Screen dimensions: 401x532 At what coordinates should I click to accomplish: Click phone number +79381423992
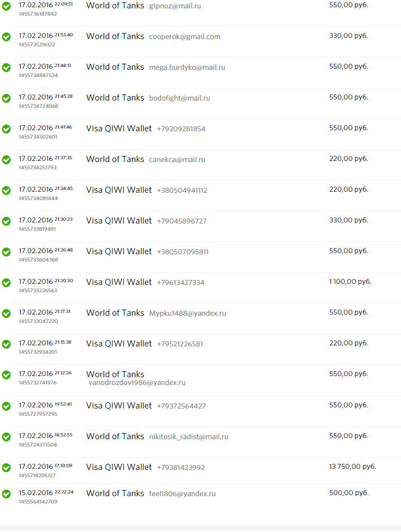click(181, 468)
